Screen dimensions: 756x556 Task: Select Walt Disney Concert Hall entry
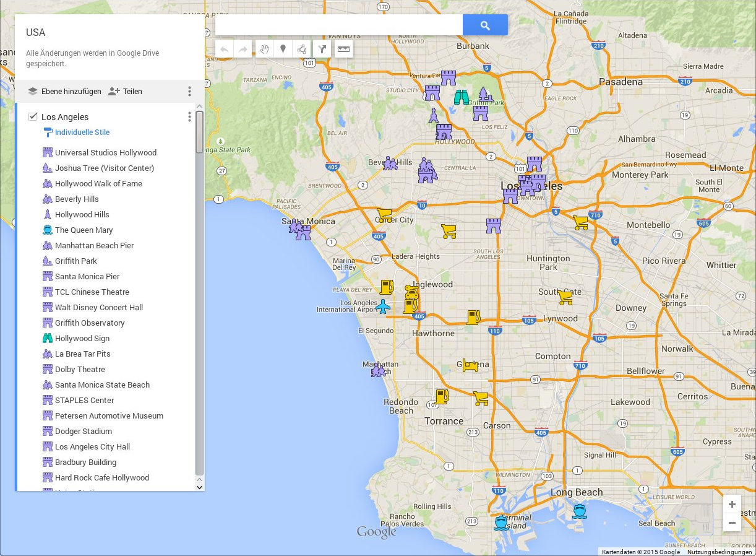click(x=99, y=307)
